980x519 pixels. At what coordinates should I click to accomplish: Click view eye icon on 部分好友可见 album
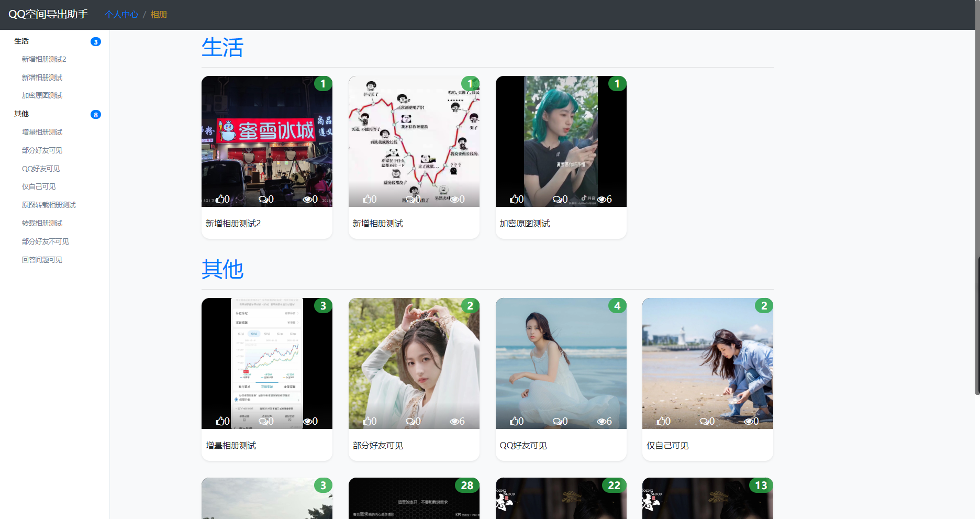(x=454, y=422)
